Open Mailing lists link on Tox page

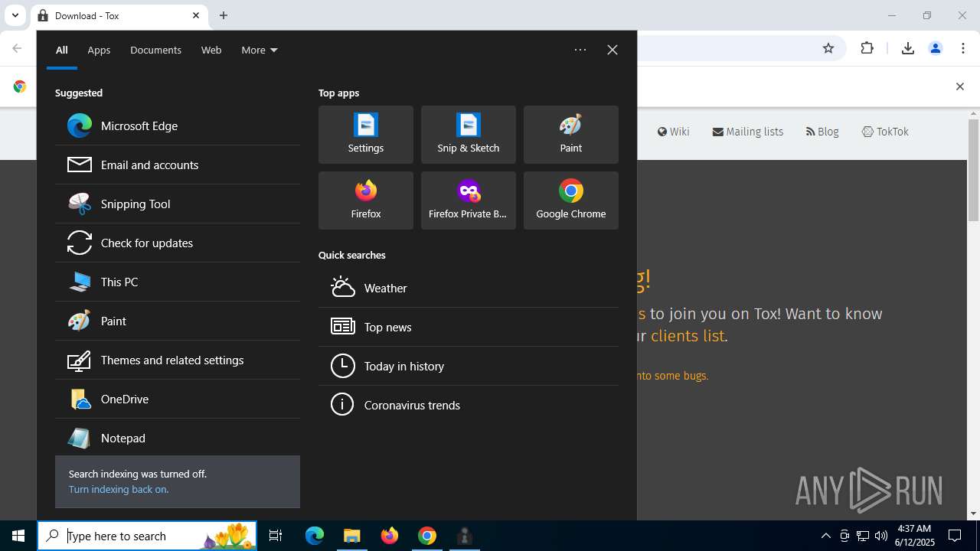pos(748,132)
